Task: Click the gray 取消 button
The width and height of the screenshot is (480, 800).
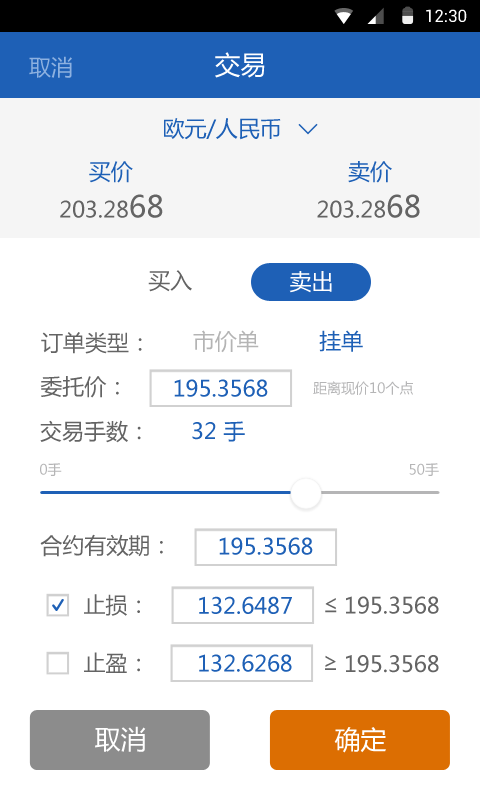Action: [120, 740]
